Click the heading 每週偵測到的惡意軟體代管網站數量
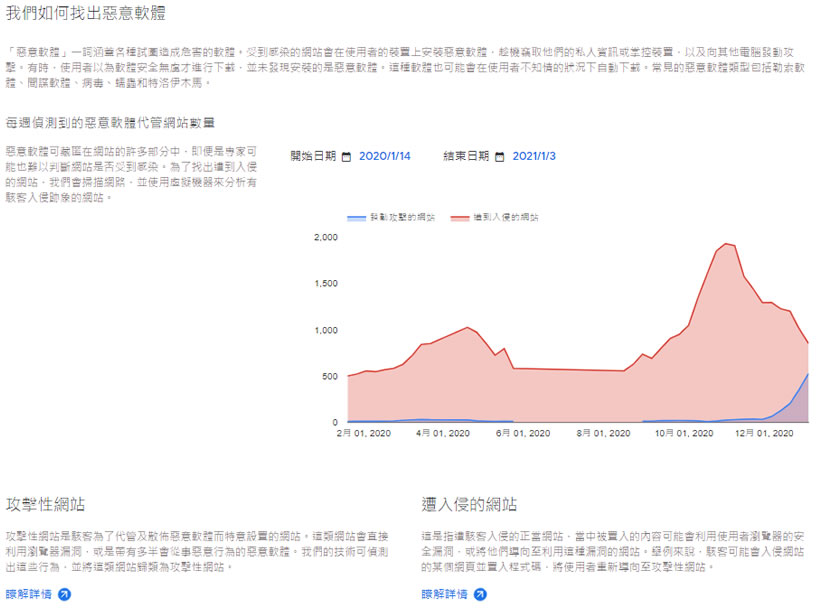 110,123
